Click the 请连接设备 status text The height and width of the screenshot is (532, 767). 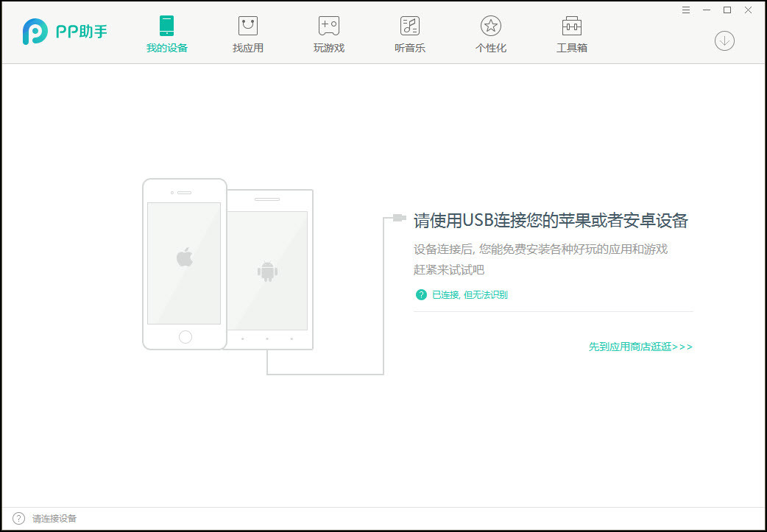[54, 519]
